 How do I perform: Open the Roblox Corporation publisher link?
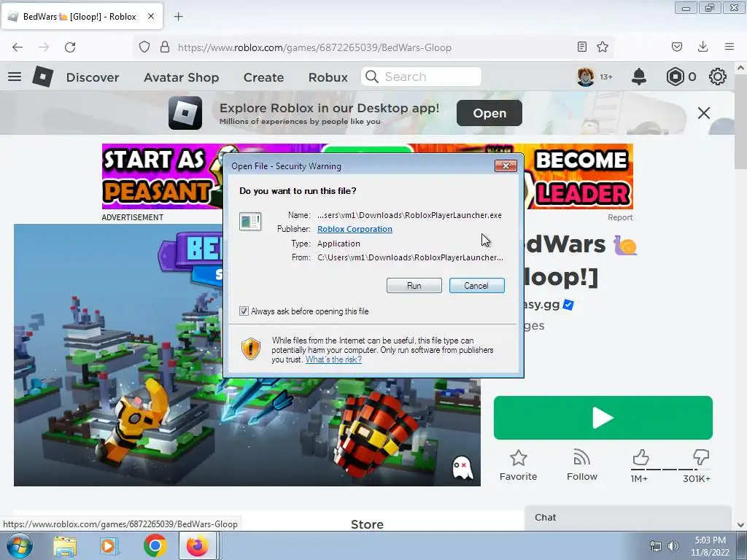(355, 229)
